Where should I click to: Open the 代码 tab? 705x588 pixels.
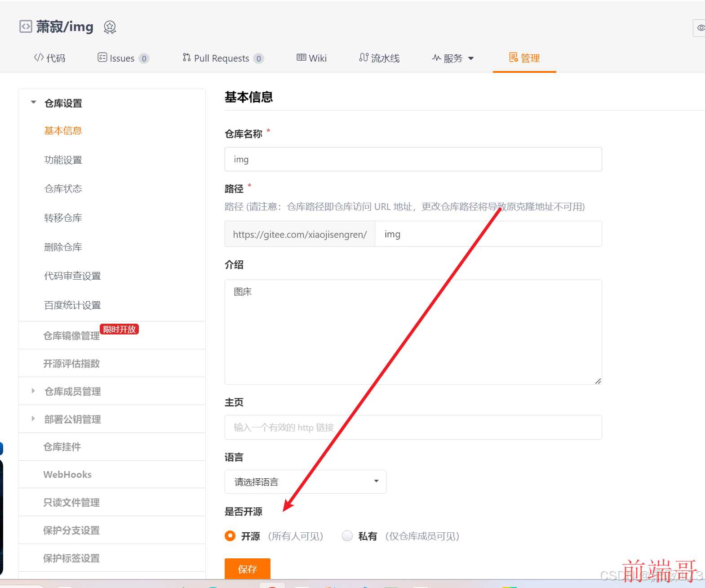click(x=50, y=58)
